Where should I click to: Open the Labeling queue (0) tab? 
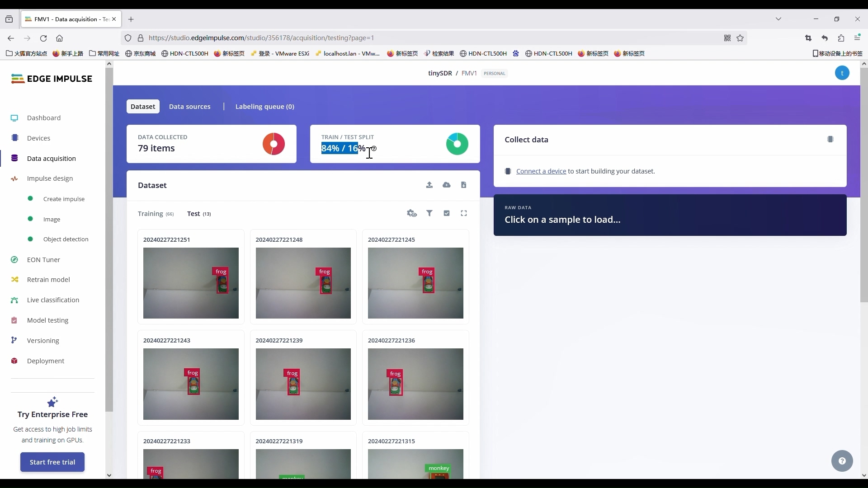tap(264, 107)
